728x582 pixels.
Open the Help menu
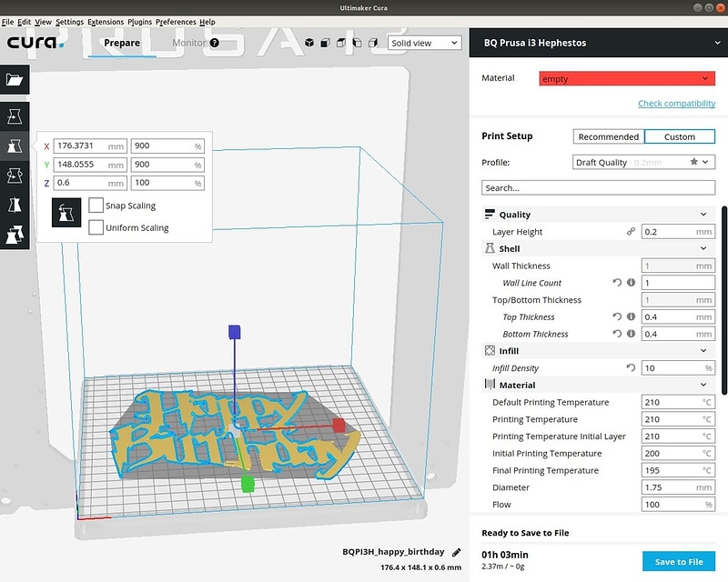click(207, 22)
